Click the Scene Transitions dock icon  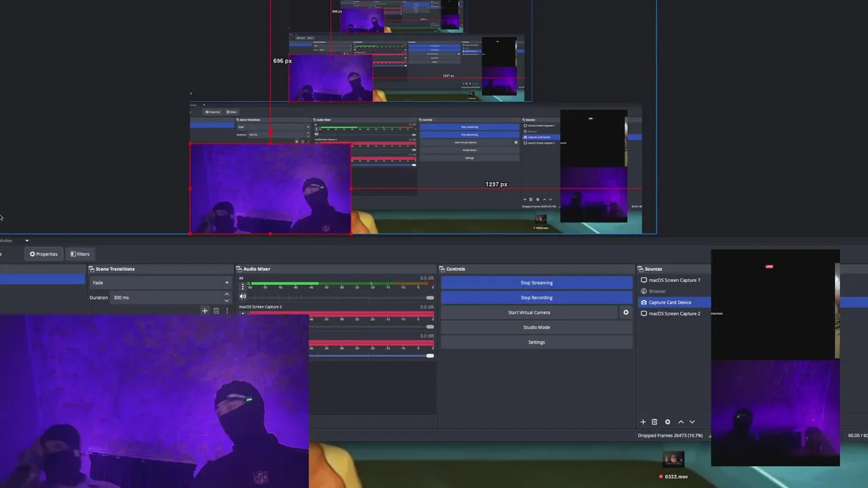92,269
